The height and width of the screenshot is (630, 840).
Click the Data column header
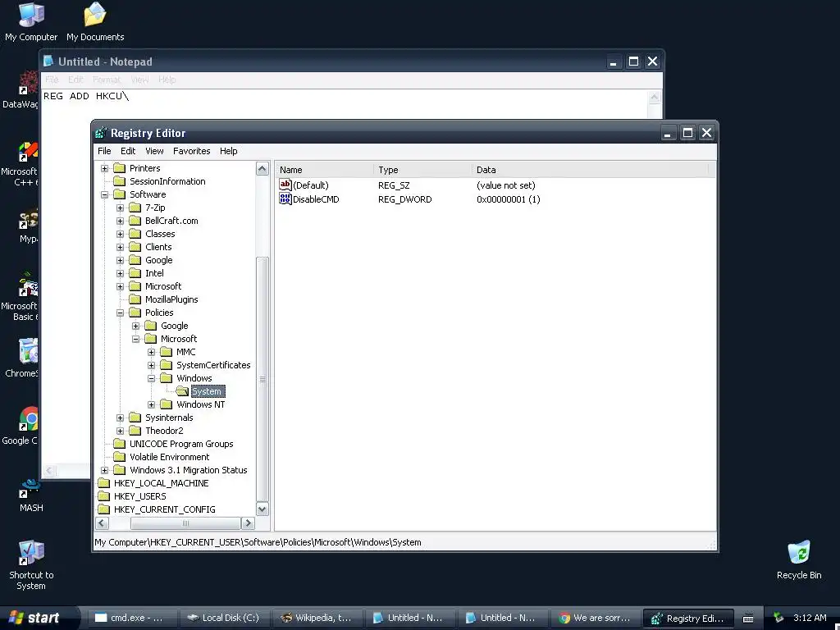(x=591, y=170)
